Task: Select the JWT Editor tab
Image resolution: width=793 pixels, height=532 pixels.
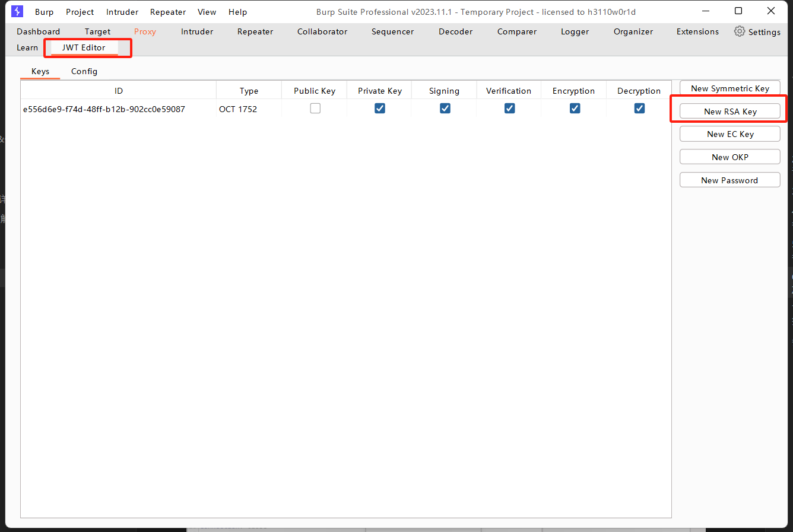Action: click(x=84, y=47)
